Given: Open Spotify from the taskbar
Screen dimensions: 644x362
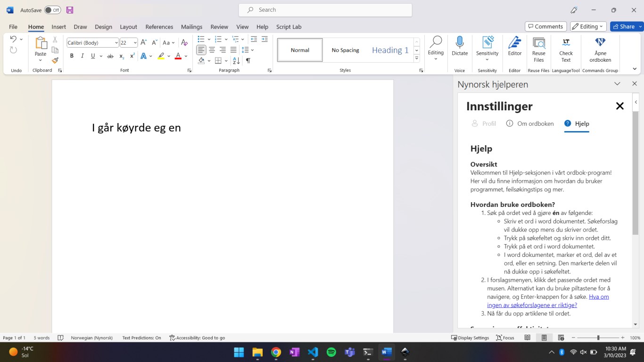Looking at the screenshot, I should (x=331, y=352).
